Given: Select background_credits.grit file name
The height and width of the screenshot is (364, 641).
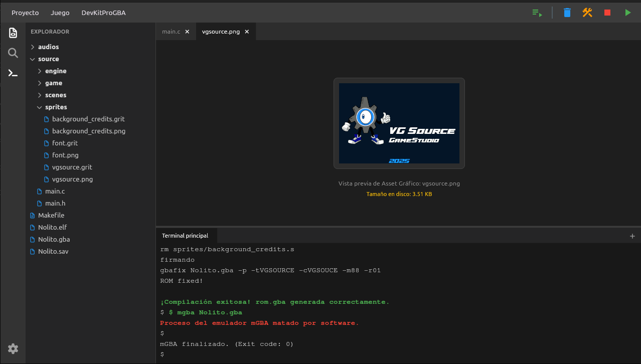Looking at the screenshot, I should point(88,119).
